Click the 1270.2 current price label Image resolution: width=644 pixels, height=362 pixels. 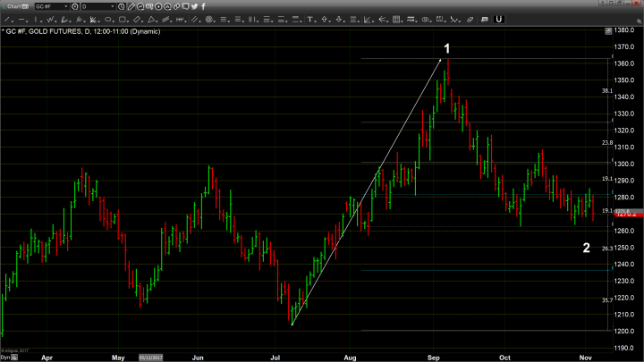coord(624,215)
